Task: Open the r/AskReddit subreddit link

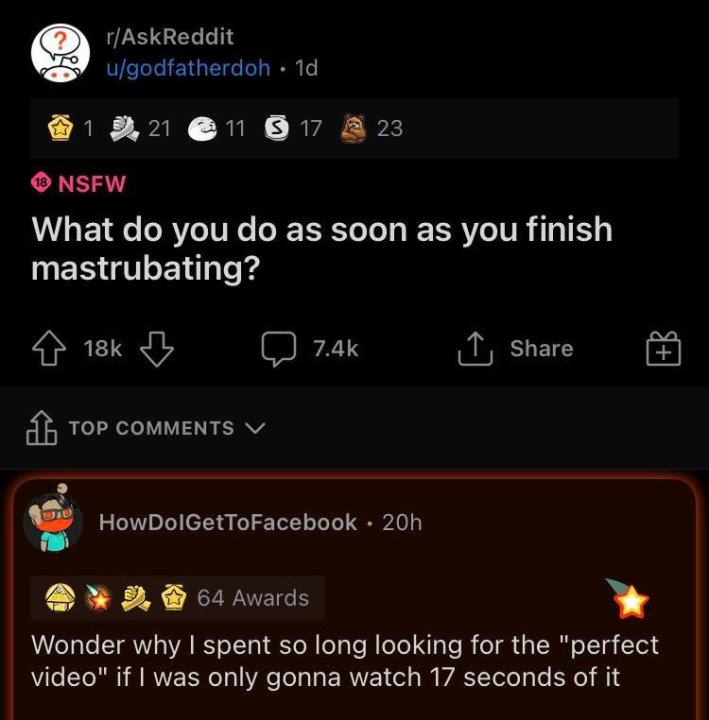Action: 169,37
